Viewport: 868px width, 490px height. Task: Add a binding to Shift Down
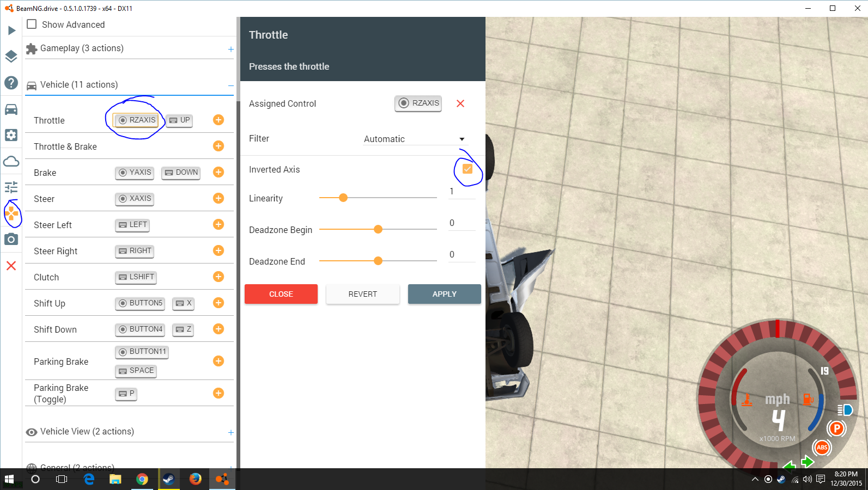click(x=218, y=329)
